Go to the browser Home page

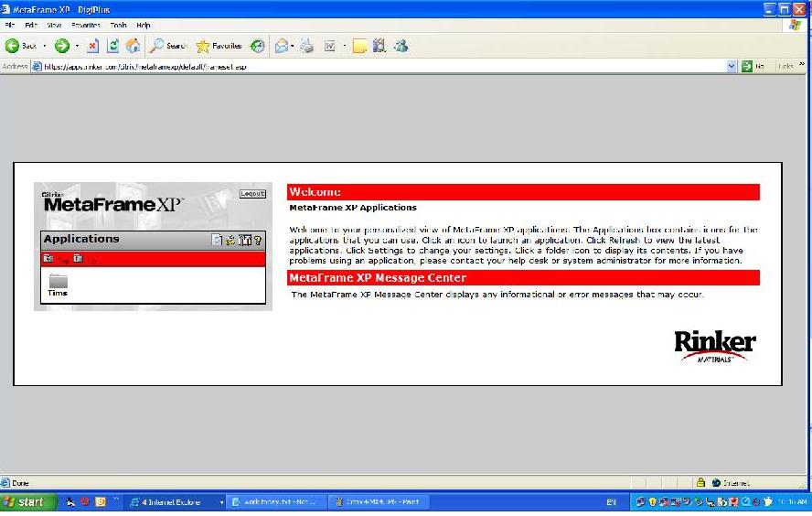[134, 45]
